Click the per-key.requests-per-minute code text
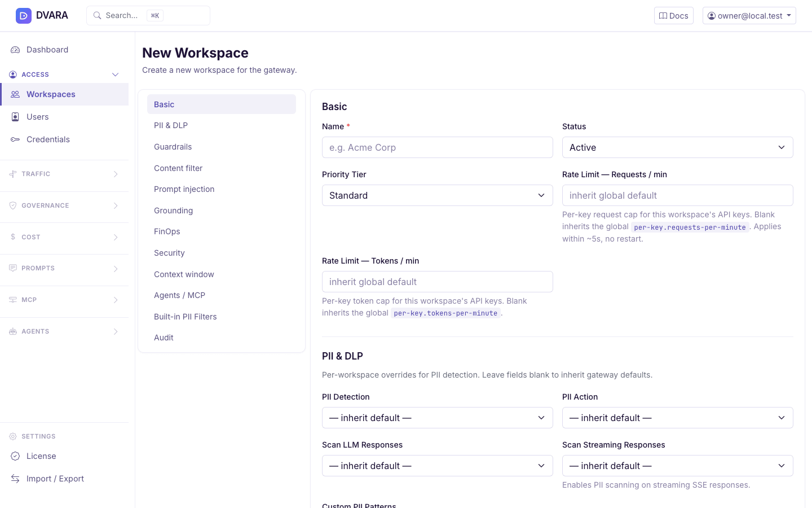The image size is (812, 508). point(690,227)
